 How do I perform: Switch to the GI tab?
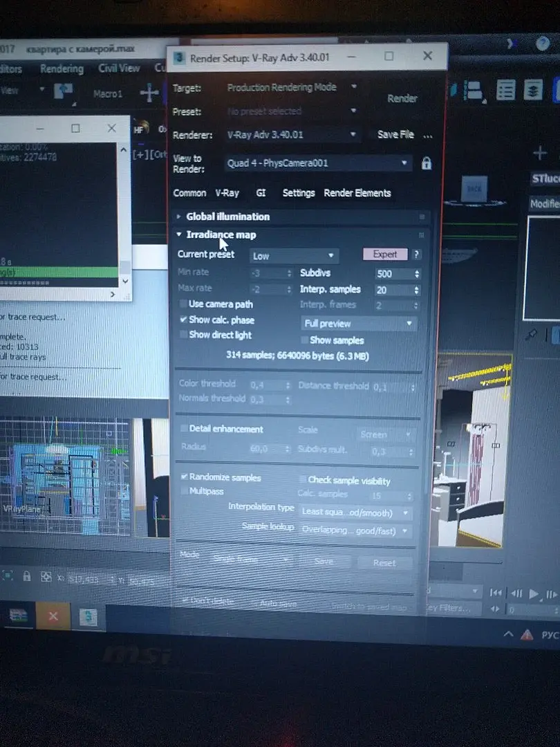tap(261, 193)
